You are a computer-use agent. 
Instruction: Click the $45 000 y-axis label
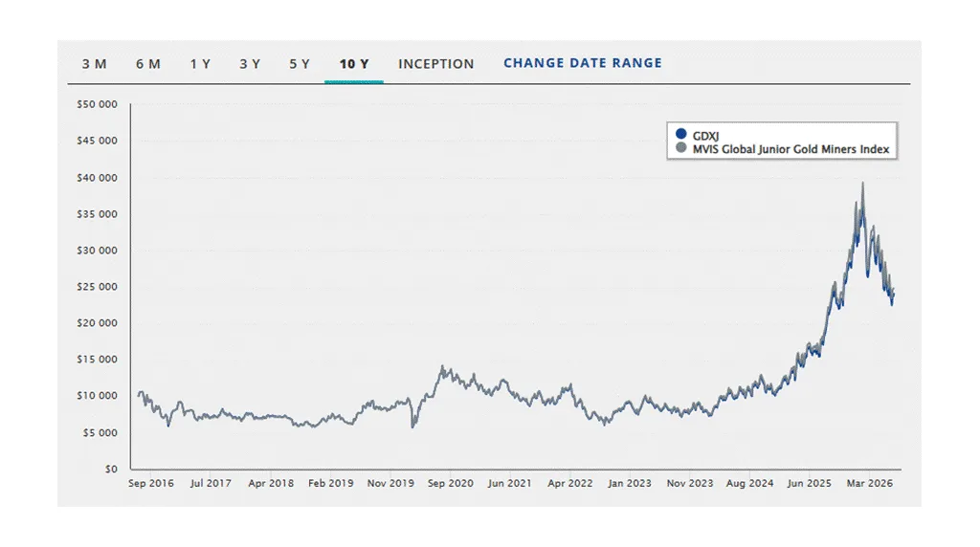click(x=97, y=141)
